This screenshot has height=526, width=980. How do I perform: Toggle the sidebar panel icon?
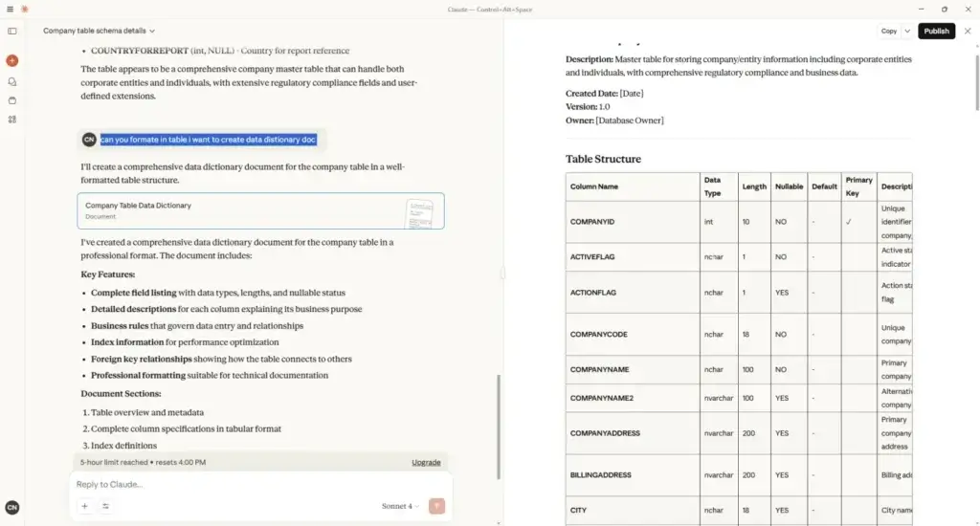tap(12, 31)
